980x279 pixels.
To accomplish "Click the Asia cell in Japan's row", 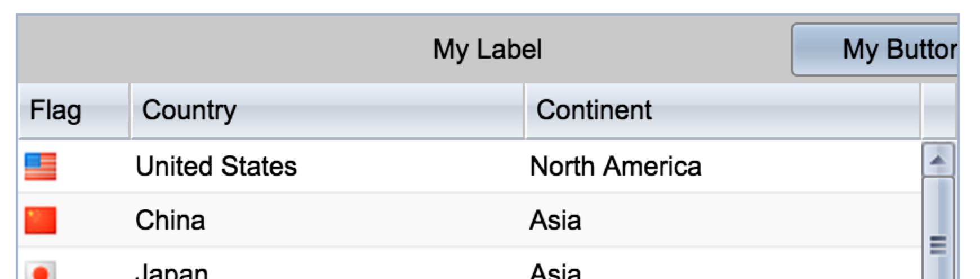I will pos(555,272).
